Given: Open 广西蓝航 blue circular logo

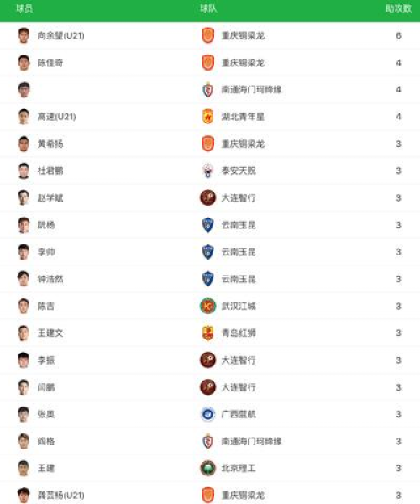Looking at the screenshot, I should click(208, 414).
